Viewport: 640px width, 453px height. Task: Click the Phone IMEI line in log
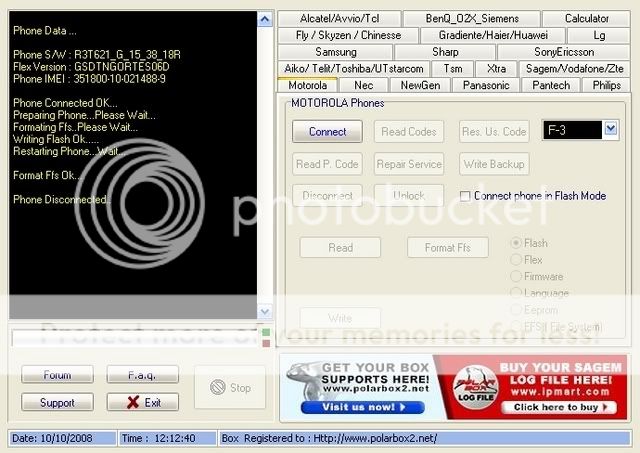coord(89,79)
